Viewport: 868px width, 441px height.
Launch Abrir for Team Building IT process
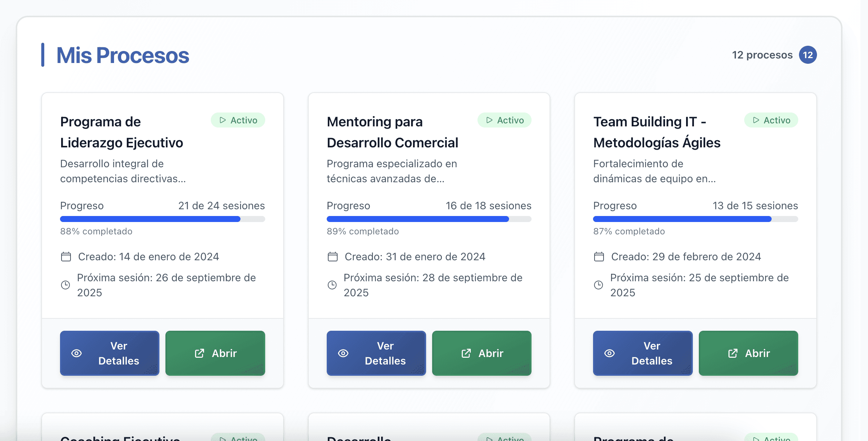748,353
